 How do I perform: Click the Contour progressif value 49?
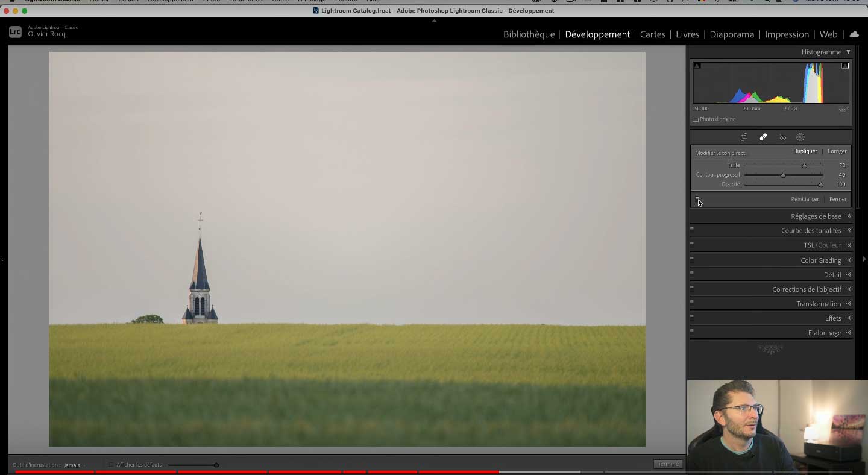tap(842, 175)
